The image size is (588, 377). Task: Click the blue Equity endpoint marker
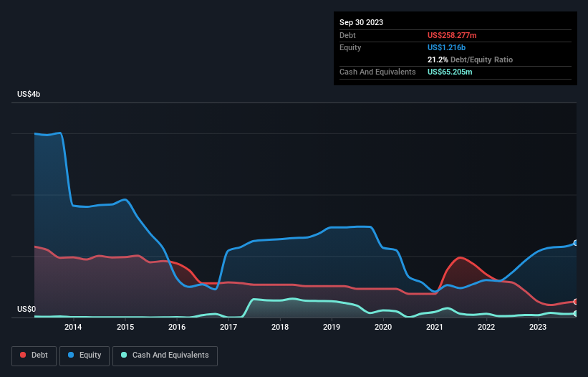coord(576,243)
